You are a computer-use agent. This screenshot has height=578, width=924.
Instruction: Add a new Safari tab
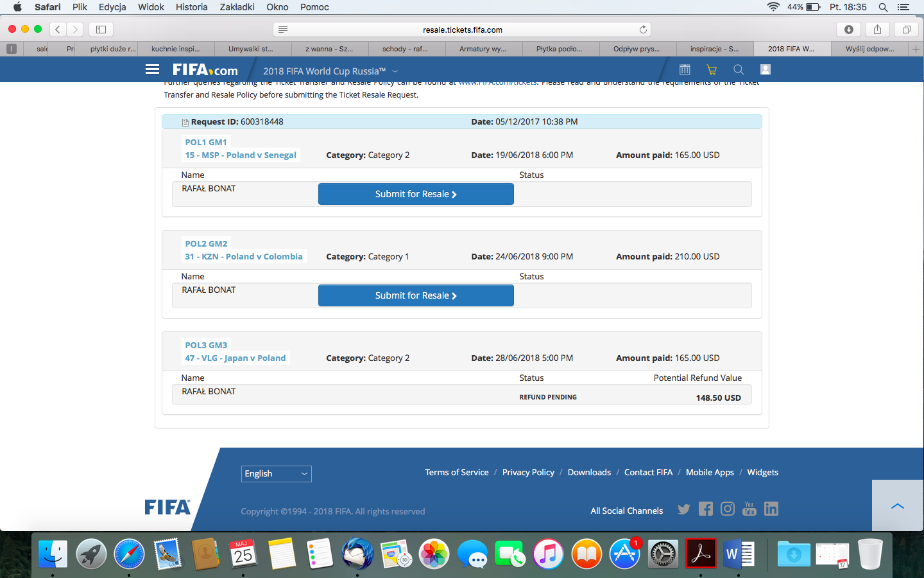point(916,49)
